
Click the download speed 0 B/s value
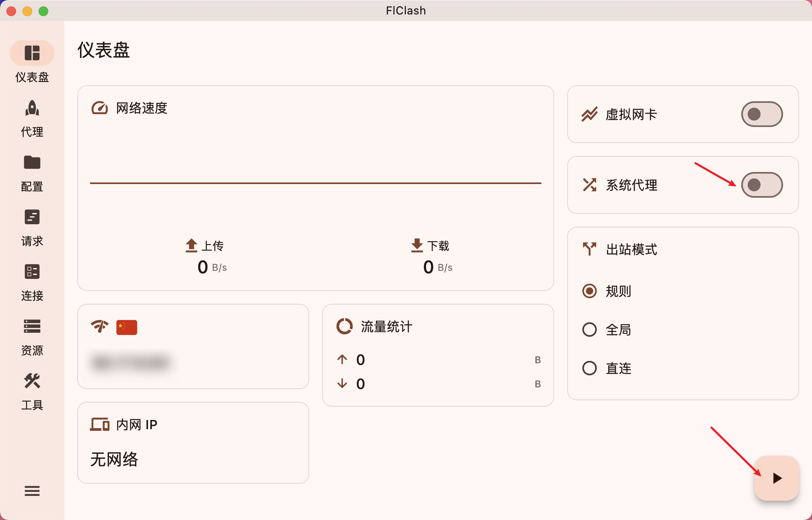(438, 267)
